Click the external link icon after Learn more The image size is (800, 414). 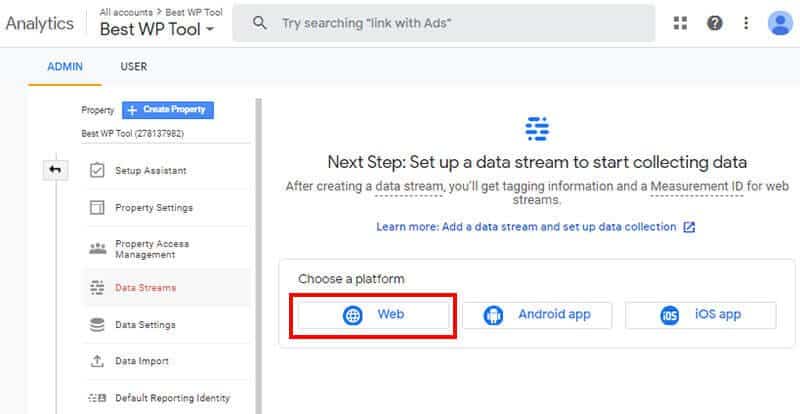click(689, 227)
